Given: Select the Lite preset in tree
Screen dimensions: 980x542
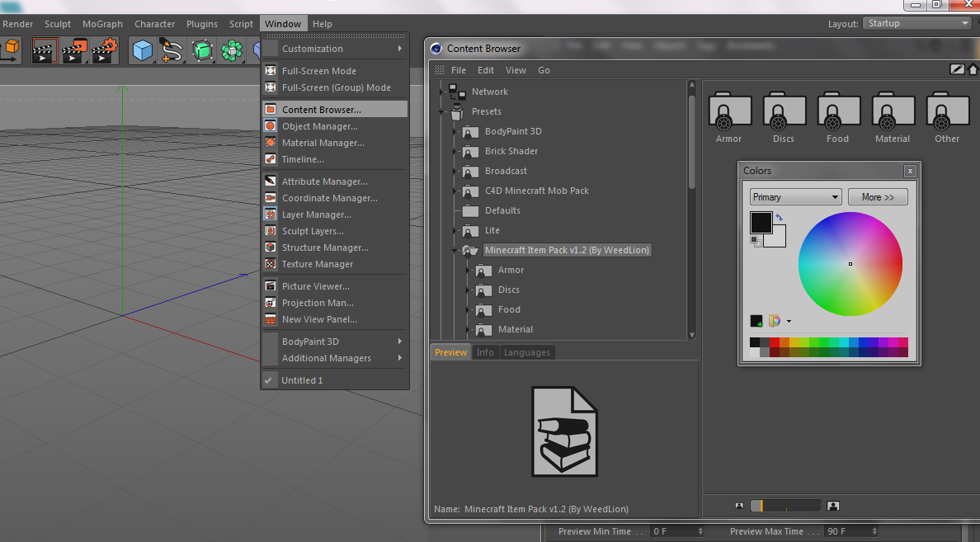Looking at the screenshot, I should (492, 231).
